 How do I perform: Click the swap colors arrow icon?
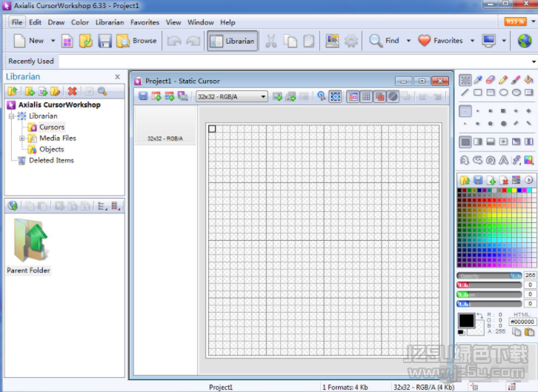pos(479,315)
